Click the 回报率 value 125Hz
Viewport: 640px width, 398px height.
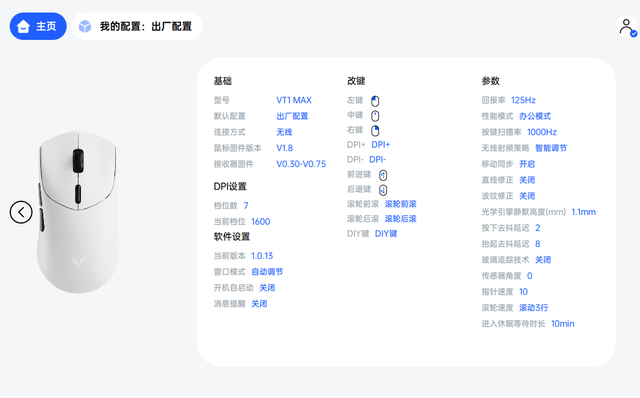pyautogui.click(x=523, y=100)
